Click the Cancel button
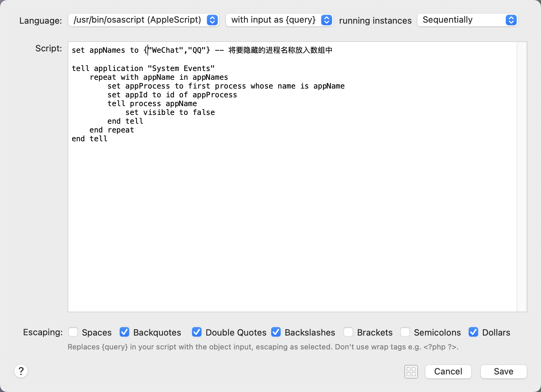Screen dimensions: 541x392 (448, 372)
